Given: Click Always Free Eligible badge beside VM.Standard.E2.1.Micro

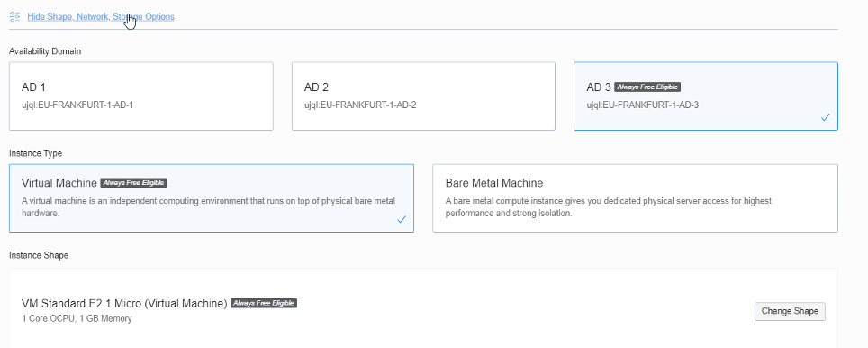Looking at the screenshot, I should point(264,303).
